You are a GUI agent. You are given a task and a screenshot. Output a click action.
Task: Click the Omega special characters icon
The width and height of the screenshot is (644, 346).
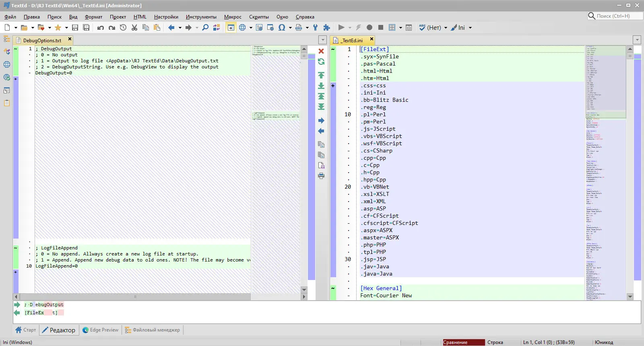click(x=282, y=27)
